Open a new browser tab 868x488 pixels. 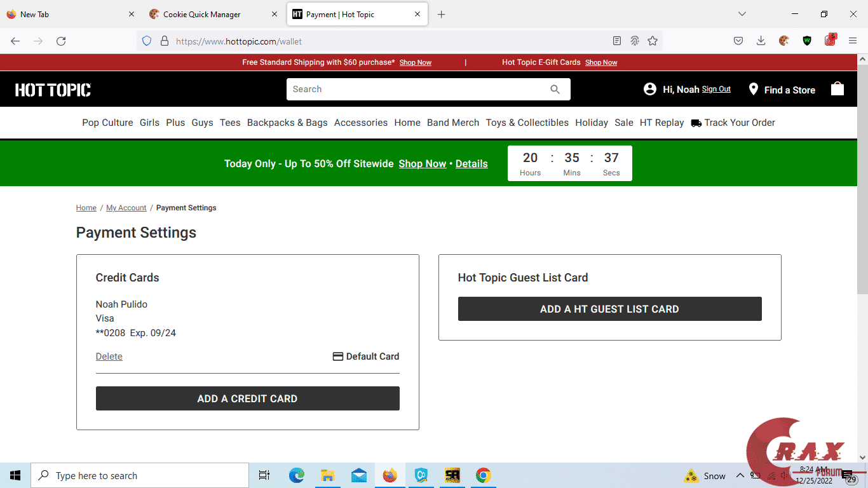tap(442, 14)
